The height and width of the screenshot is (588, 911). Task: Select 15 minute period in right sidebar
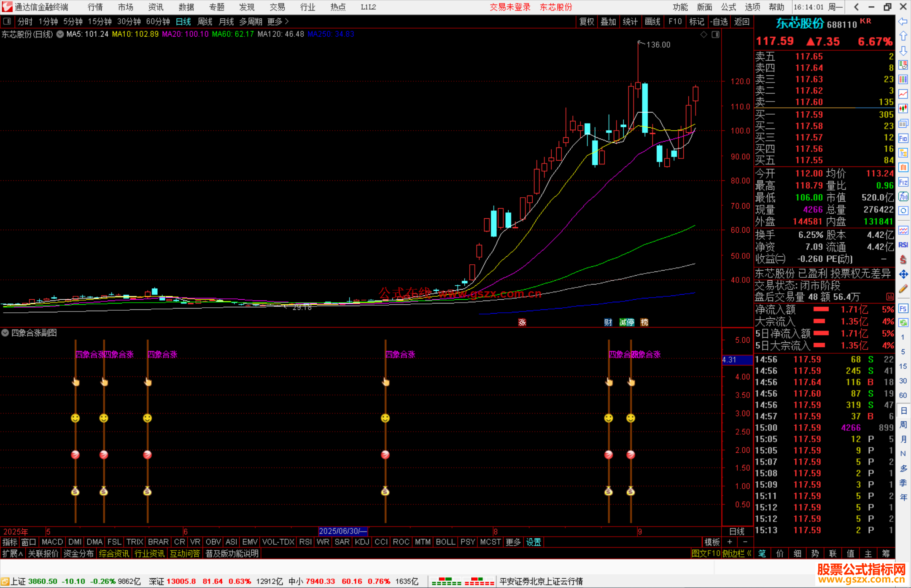pyautogui.click(x=903, y=366)
